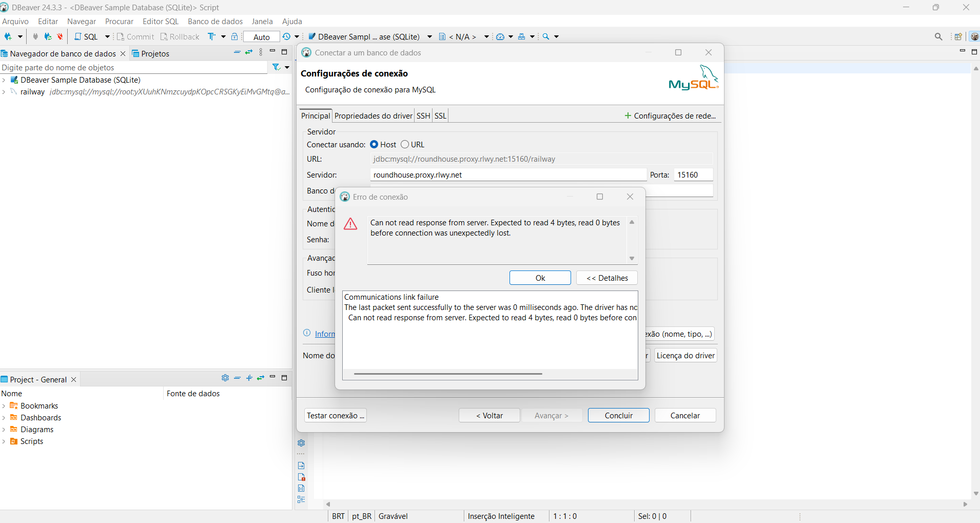Click the transaction log clock icon
980x523 pixels.
[x=286, y=36]
